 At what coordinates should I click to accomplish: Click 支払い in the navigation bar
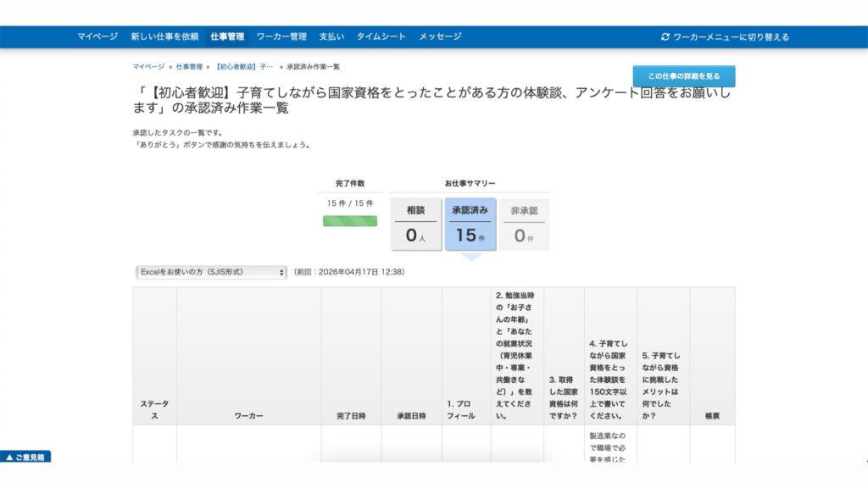coord(331,36)
